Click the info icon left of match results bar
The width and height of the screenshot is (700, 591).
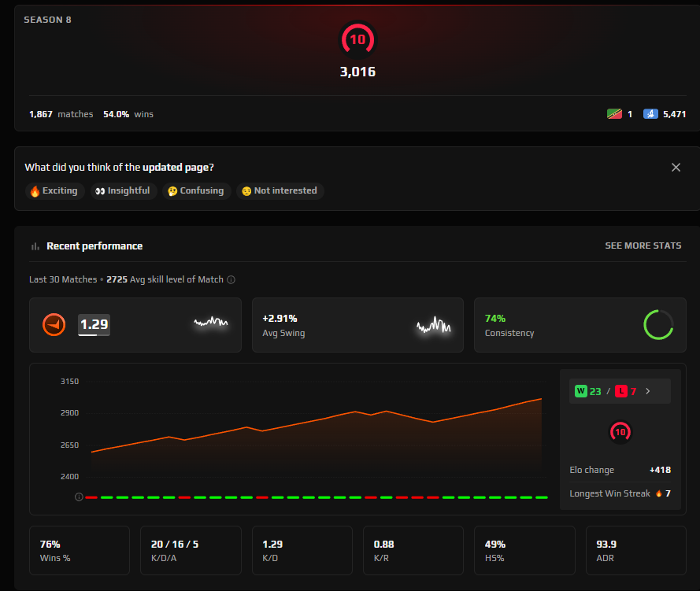click(x=79, y=497)
